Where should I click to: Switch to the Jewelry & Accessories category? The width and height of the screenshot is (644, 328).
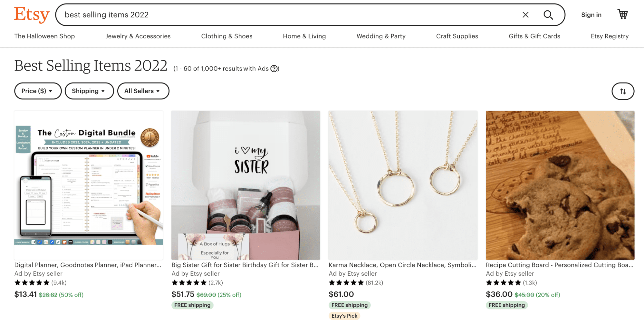[138, 36]
